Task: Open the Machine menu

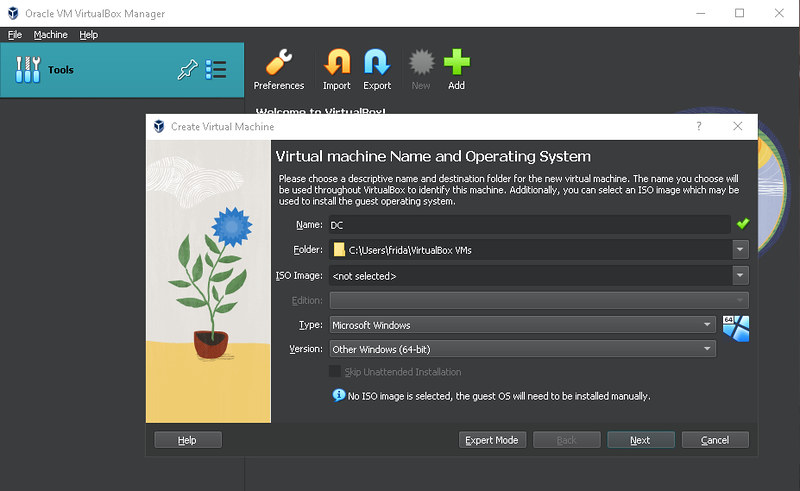Action: point(51,35)
